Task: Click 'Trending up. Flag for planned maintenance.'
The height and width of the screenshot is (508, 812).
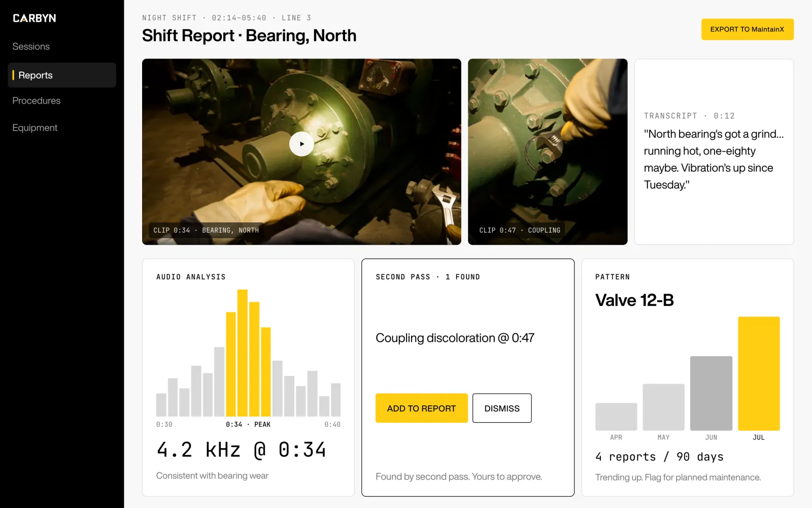Action: 678,477
